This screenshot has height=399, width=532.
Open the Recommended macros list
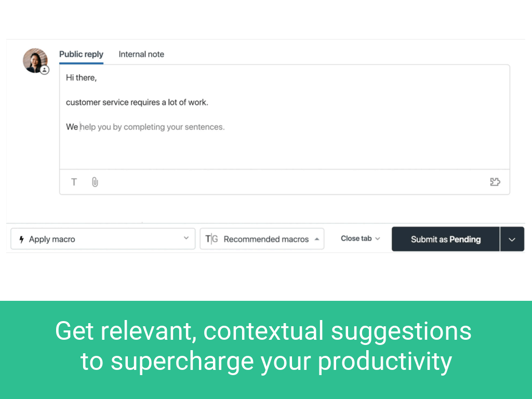tap(266, 239)
